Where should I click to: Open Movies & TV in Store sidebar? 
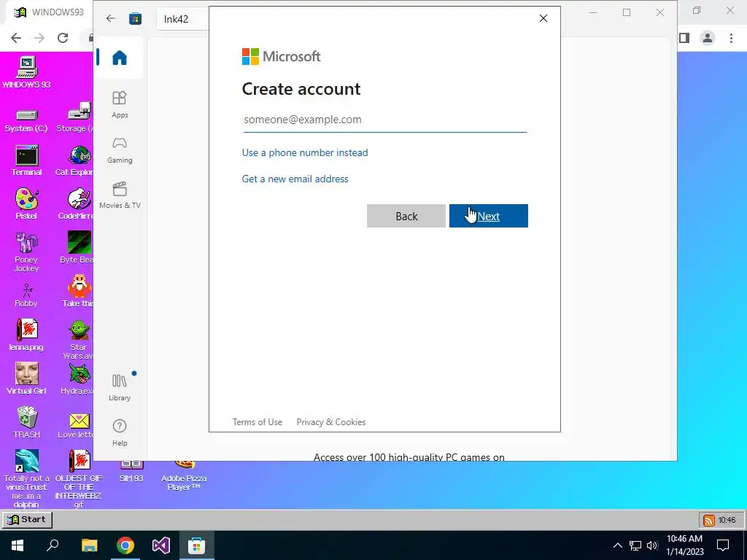coord(120,195)
